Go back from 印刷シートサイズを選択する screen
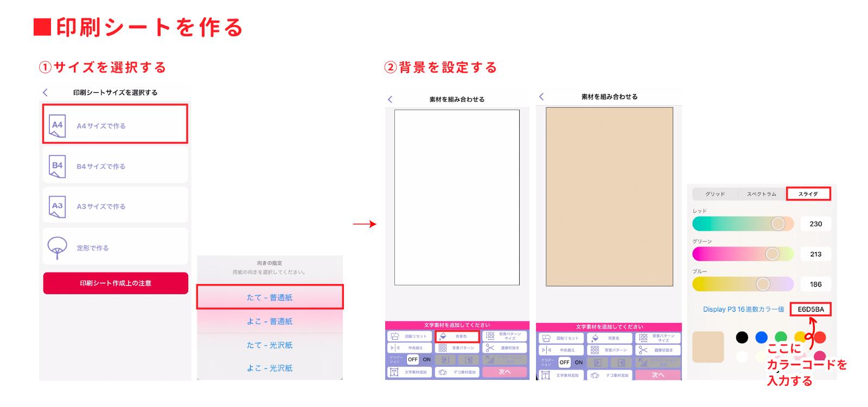Viewport: 868px width, 407px height. 46,93
